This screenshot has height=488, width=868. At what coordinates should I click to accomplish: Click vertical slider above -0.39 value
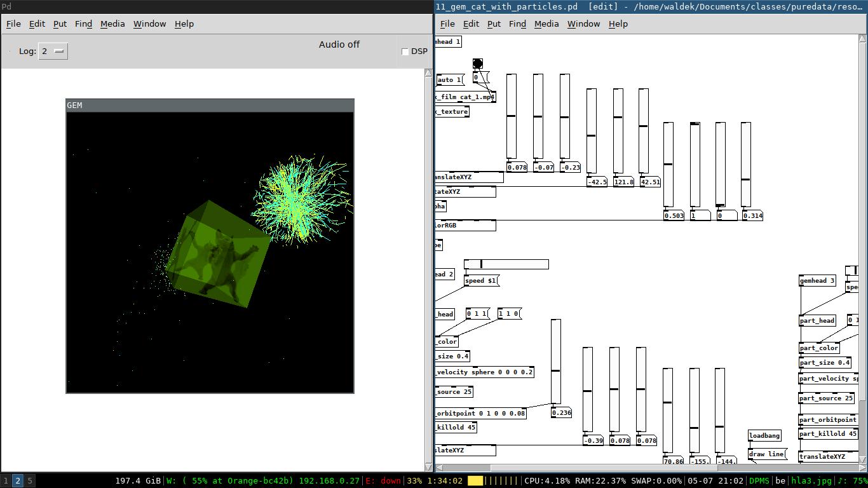588,389
